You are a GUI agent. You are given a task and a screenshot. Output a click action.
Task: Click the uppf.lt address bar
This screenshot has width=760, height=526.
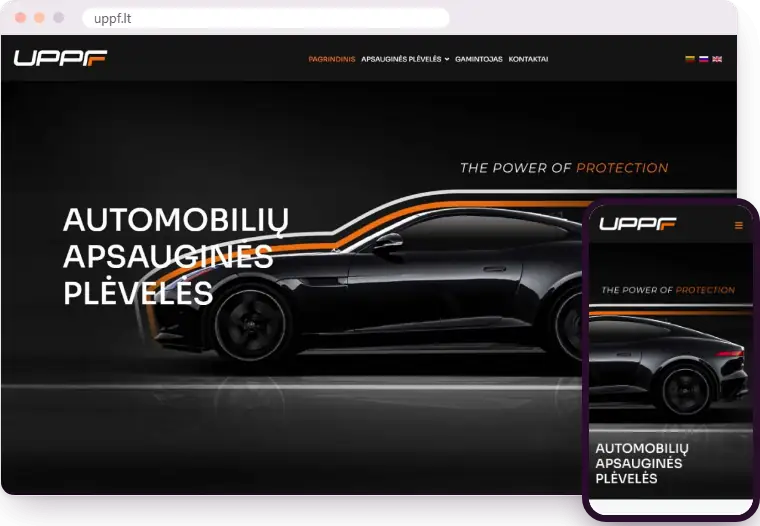pyautogui.click(x=266, y=18)
